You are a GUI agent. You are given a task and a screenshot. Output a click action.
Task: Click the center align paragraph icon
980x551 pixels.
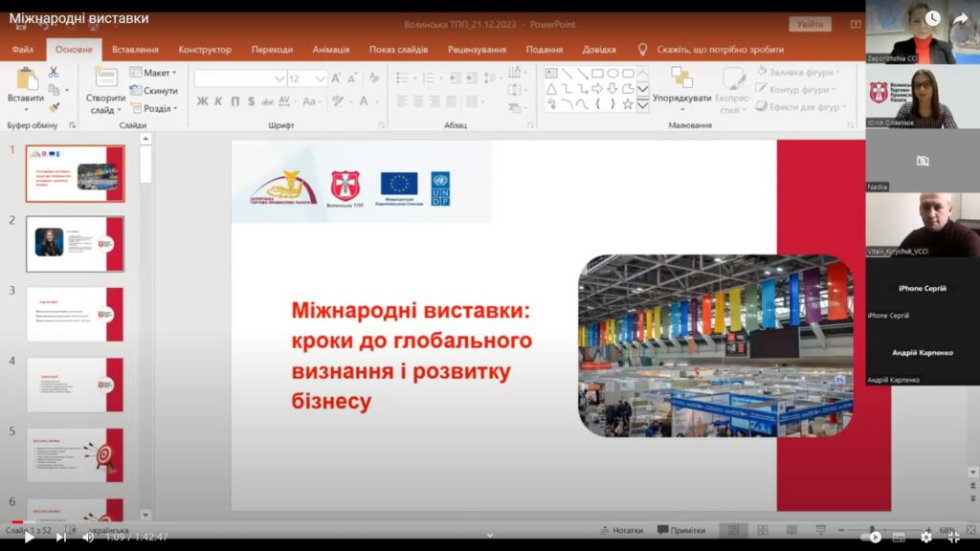tap(418, 101)
